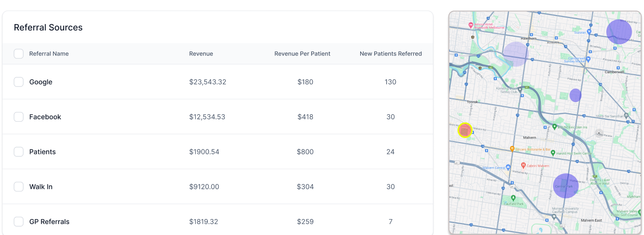Select the GP Referrals checkbox
The height and width of the screenshot is (235, 644).
click(x=19, y=222)
